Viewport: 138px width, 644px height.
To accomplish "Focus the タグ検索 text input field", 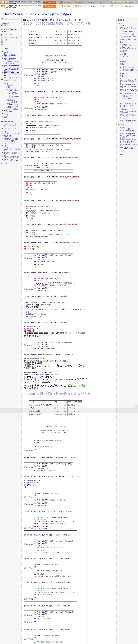I will (x=11, y=27).
